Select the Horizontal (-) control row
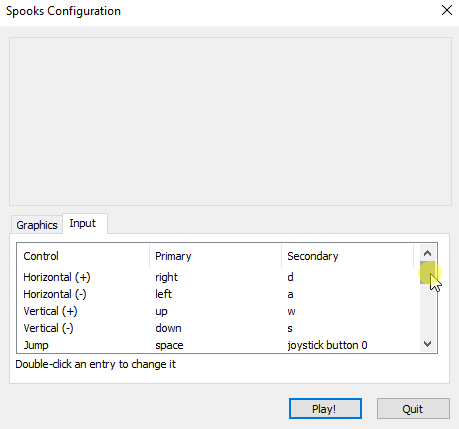 point(218,294)
